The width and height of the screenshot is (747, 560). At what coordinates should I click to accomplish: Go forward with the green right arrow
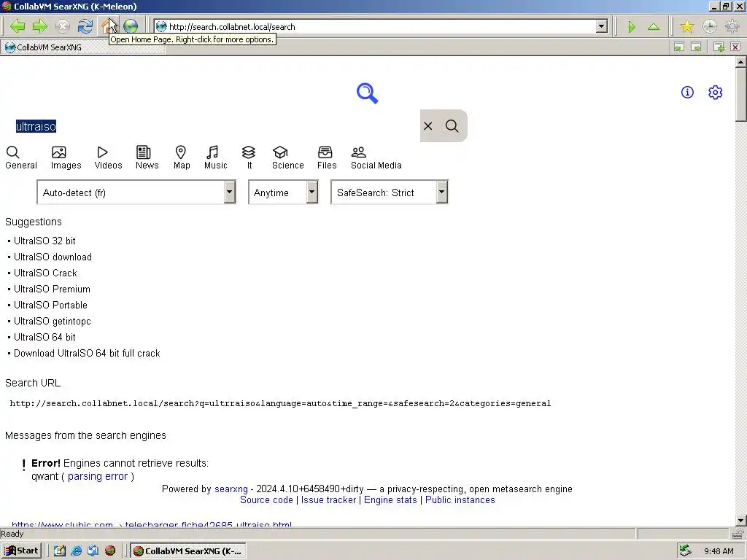coord(39,26)
